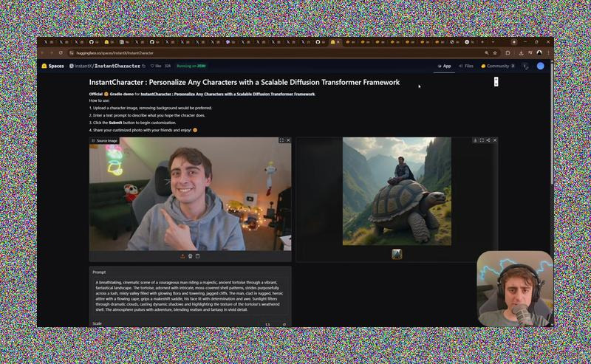591x364 pixels.
Task: Open the Chrome three-dot menu
Action: click(x=548, y=53)
